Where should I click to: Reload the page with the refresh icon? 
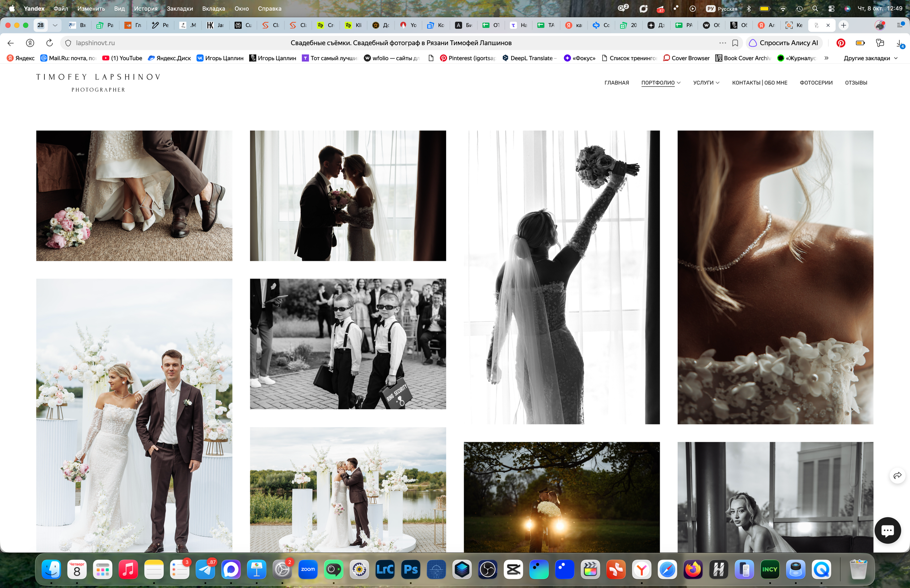[49, 43]
